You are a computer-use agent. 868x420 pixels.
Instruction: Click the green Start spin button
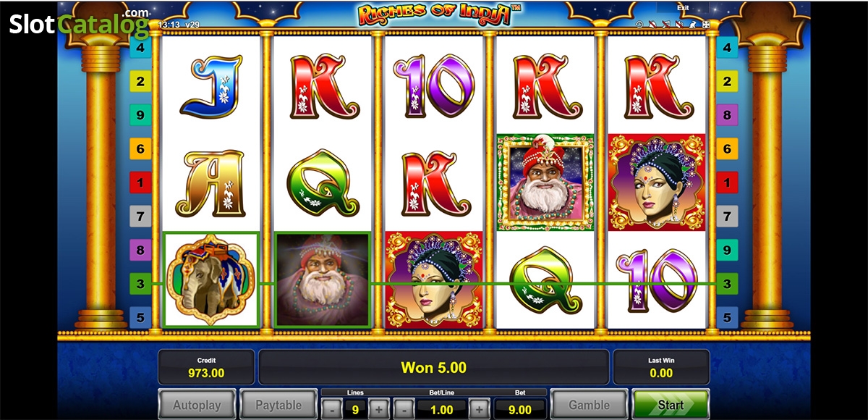671,406
